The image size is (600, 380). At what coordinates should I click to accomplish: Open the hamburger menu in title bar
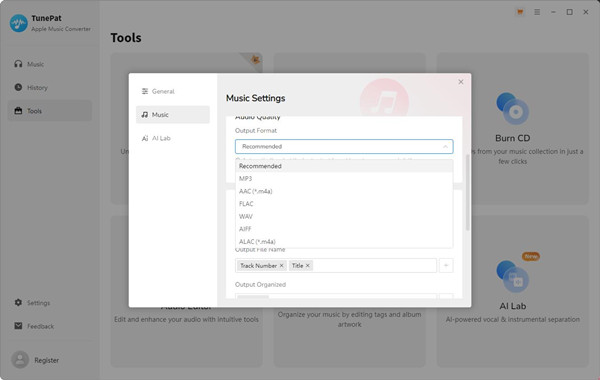point(537,12)
